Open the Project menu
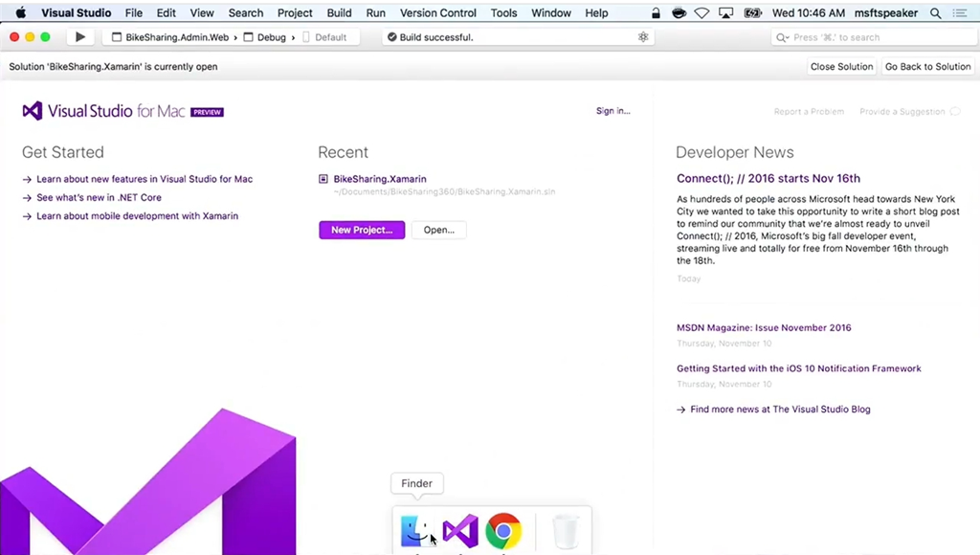The height and width of the screenshot is (555, 980). coord(295,12)
